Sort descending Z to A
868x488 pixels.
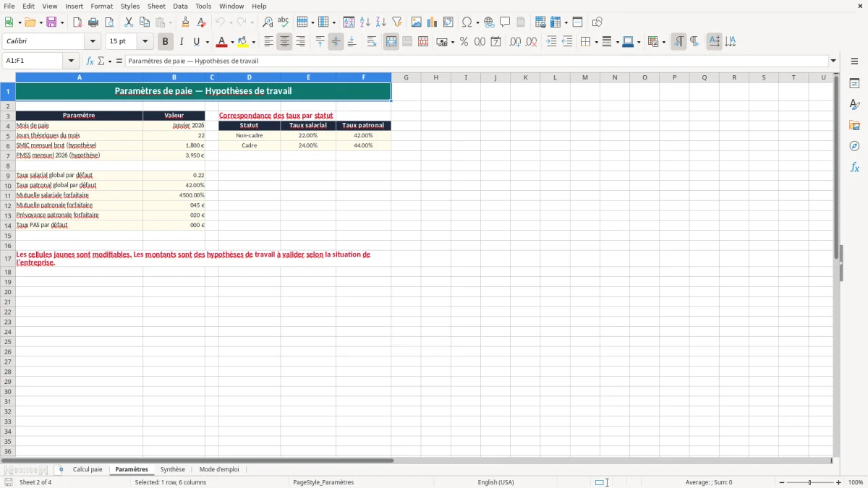(381, 22)
